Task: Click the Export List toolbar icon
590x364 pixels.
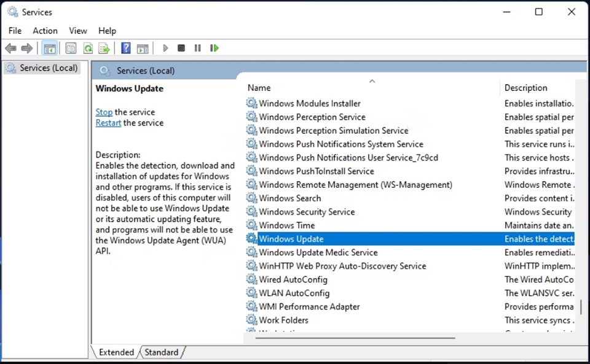Action: (x=104, y=48)
